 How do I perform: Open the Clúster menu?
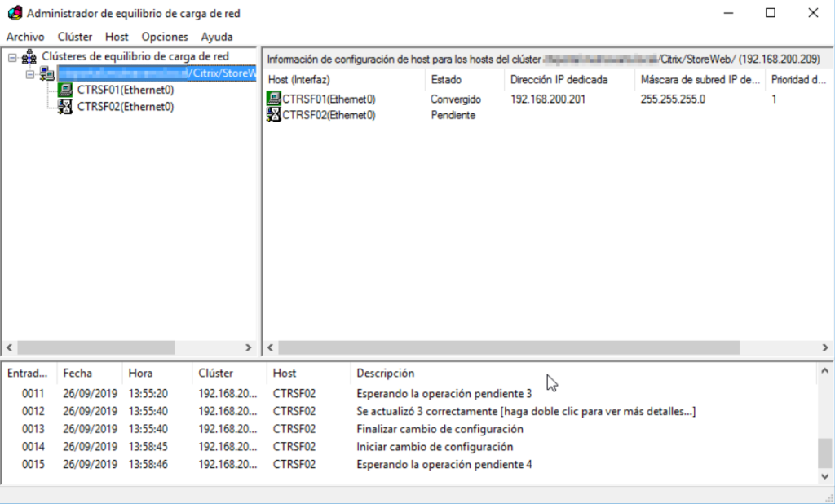click(x=74, y=37)
